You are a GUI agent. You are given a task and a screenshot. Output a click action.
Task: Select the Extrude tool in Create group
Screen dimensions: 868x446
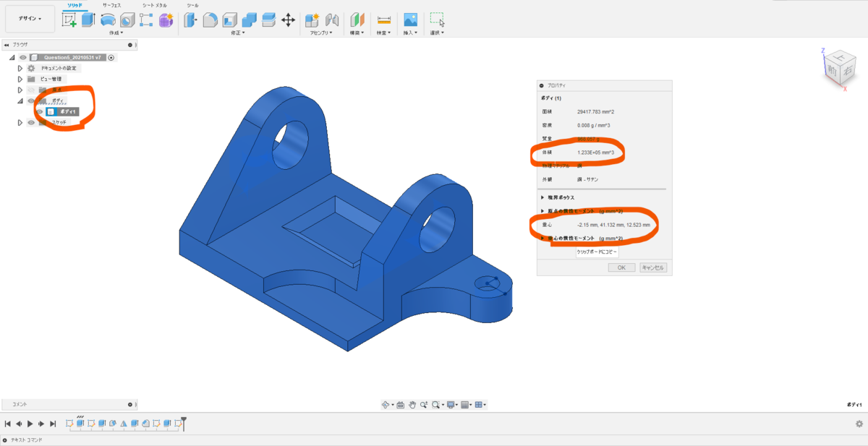(x=88, y=20)
